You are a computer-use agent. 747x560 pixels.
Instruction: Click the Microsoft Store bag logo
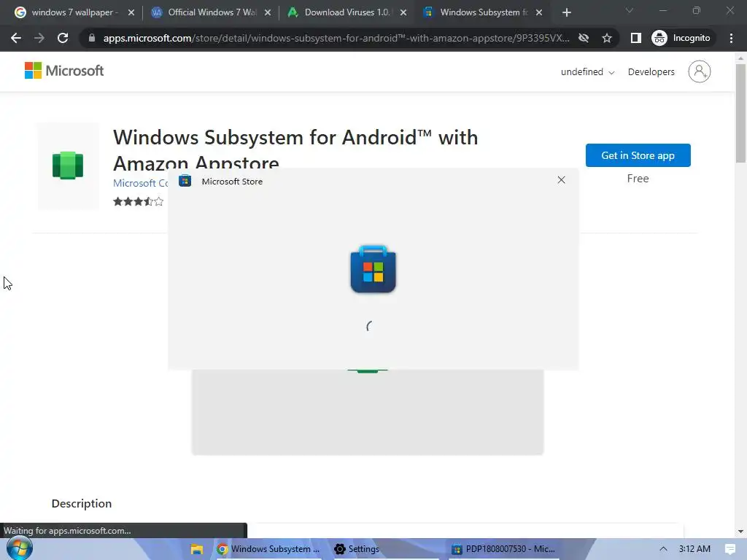click(373, 269)
